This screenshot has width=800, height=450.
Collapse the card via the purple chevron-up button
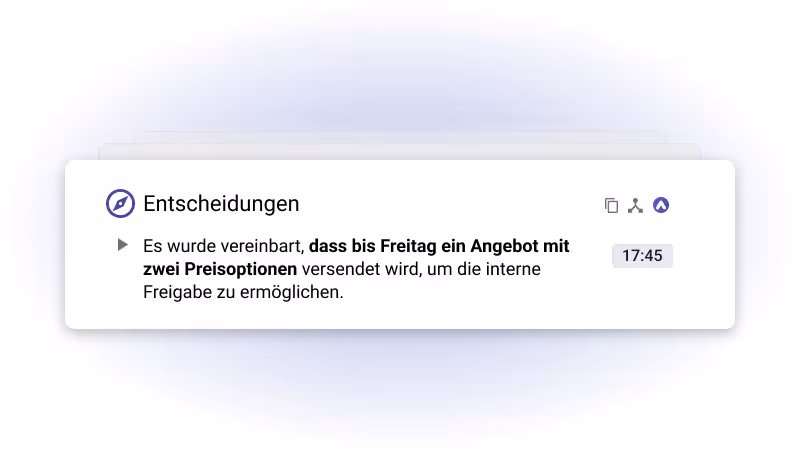tap(661, 205)
